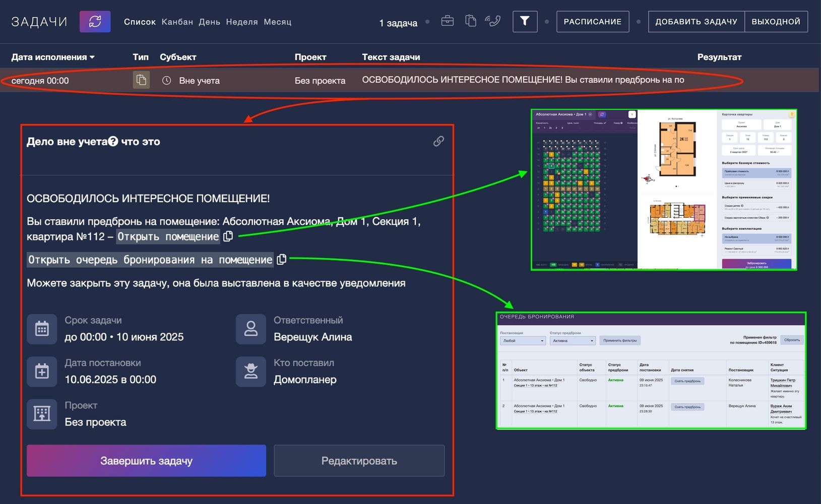Click copy icon next to "Открыть помещение"
This screenshot has width=821, height=504.
coord(228,236)
